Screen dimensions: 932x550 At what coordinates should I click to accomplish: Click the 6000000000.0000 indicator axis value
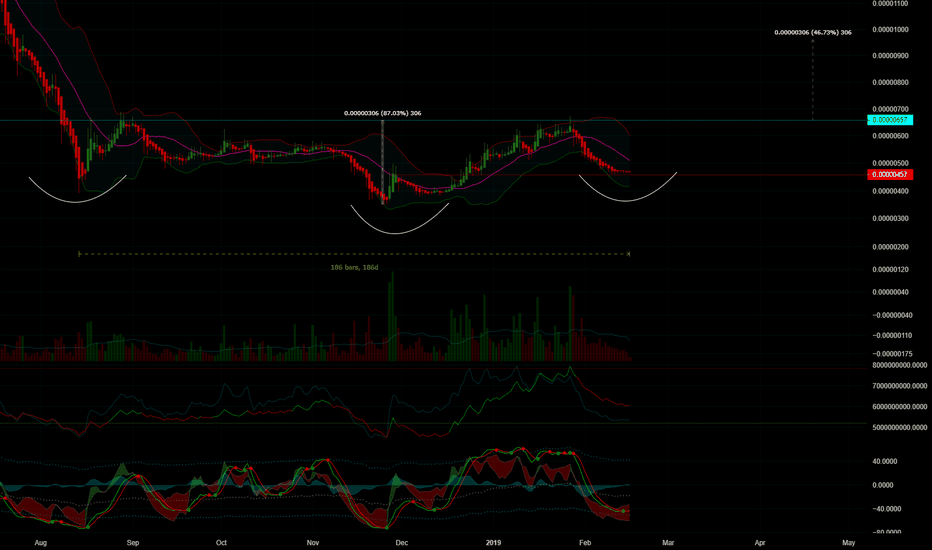[x=899, y=407]
